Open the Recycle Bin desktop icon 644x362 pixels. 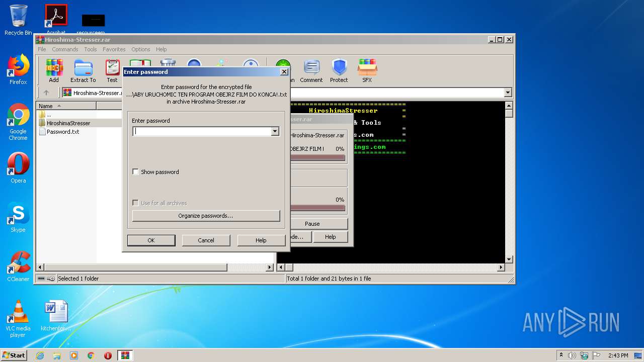click(18, 20)
